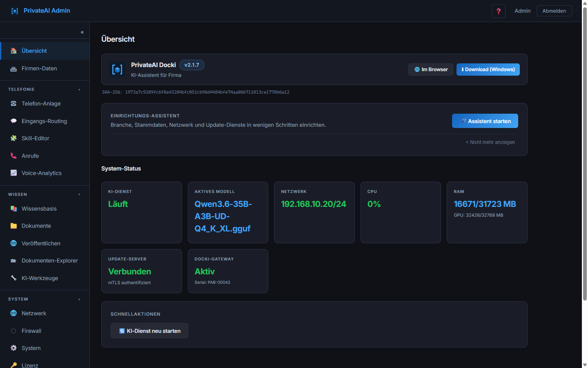Image resolution: width=588 pixels, height=368 pixels.
Task: Open help via red question mark
Action: 499,11
